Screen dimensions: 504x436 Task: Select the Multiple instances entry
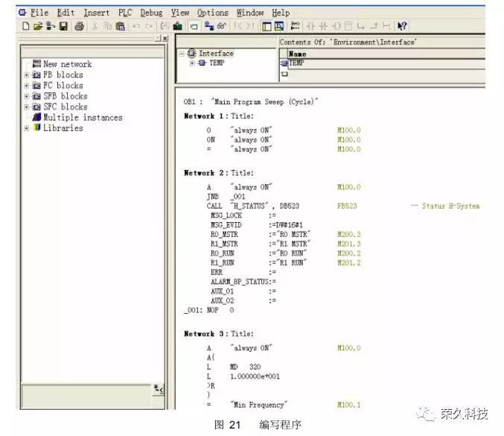(82, 117)
